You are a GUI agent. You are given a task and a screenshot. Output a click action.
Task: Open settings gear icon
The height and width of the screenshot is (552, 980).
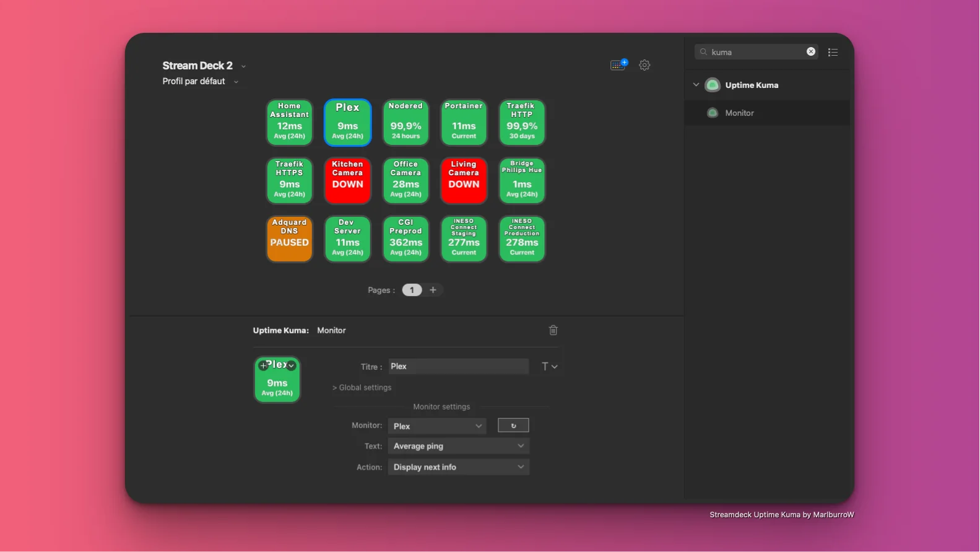click(x=644, y=65)
